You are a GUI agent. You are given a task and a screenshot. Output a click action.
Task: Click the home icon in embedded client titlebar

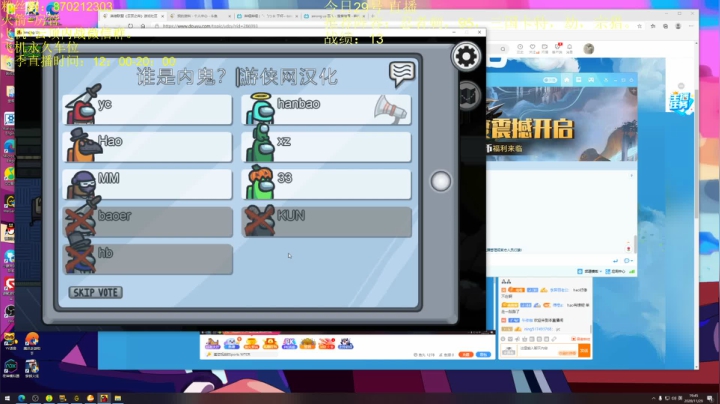click(567, 80)
